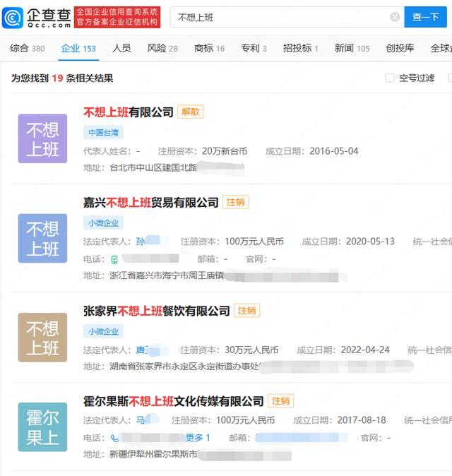Click the address 新疆伊犁州霍尔果斯市
The height and width of the screenshot is (476, 452).
(153, 454)
